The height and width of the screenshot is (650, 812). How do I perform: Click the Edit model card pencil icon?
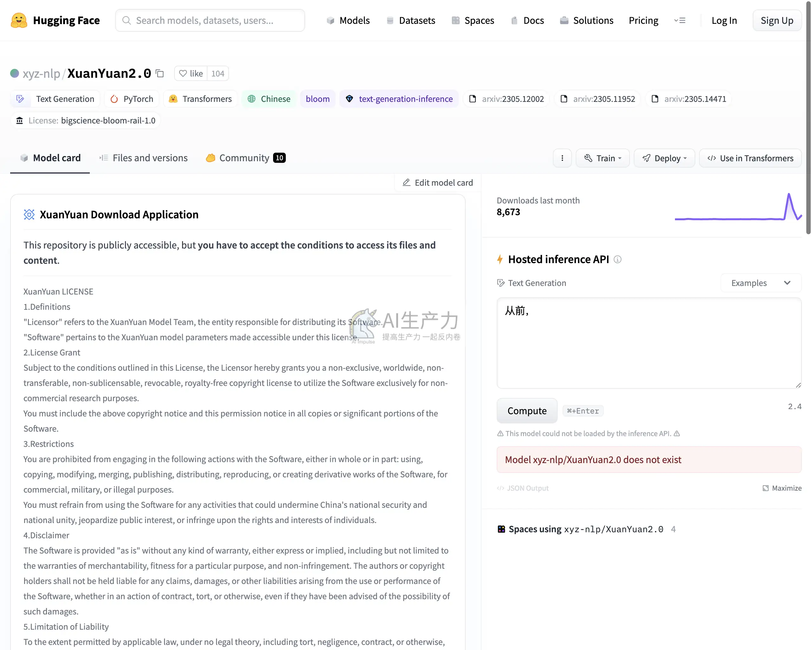click(406, 183)
